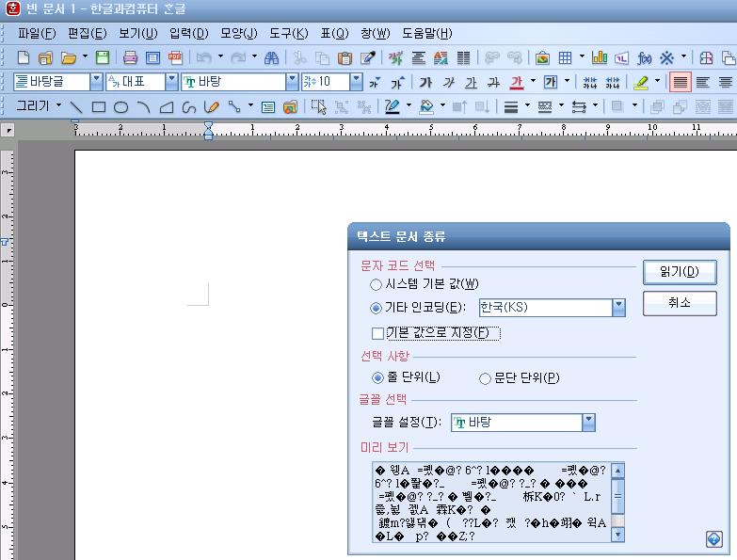This screenshot has width=737, height=560.
Task: Open the 대표 language dropdown
Action: pos(171,82)
